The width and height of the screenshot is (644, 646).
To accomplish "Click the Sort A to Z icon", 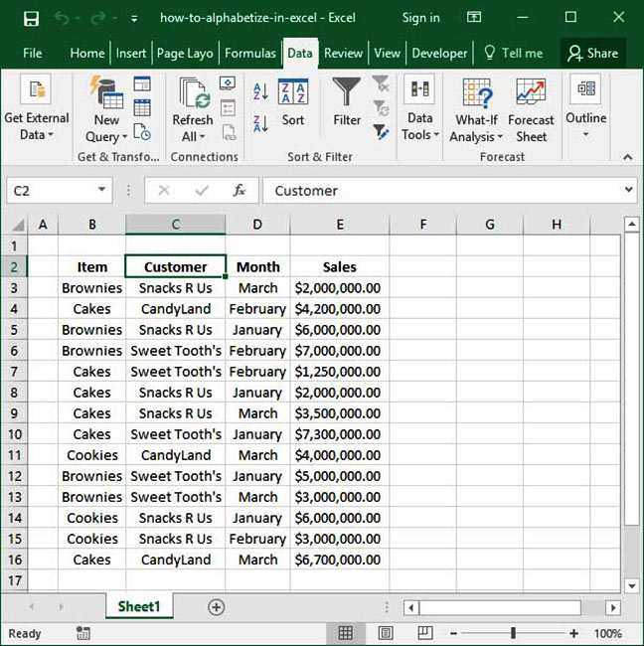I will click(260, 92).
